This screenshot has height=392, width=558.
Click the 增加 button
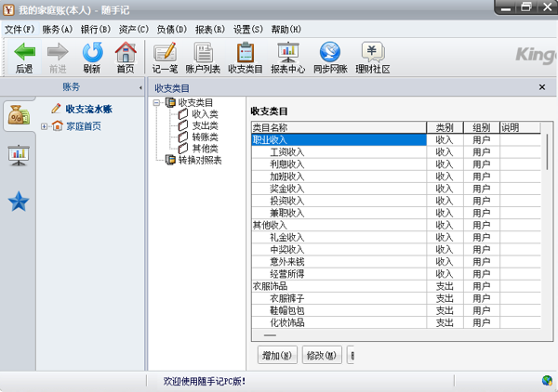(x=277, y=354)
